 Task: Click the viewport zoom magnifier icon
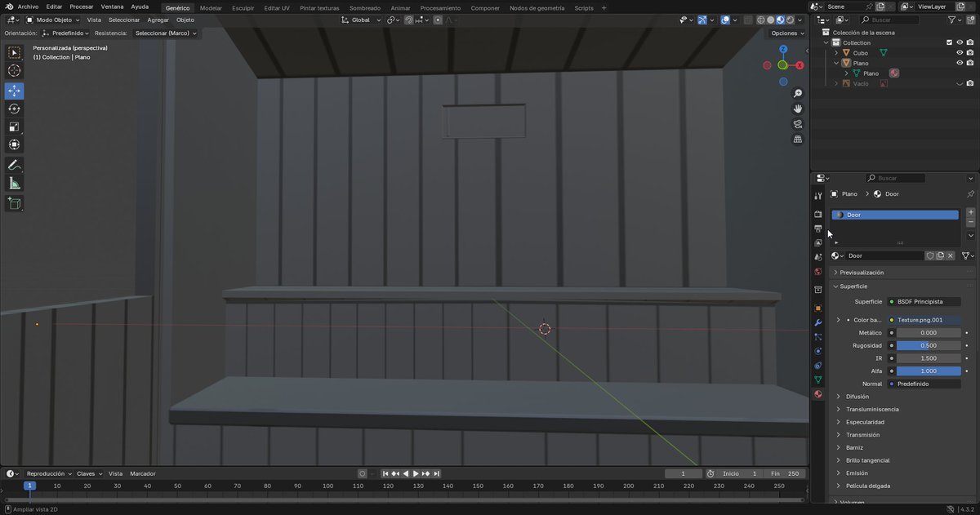(x=798, y=94)
